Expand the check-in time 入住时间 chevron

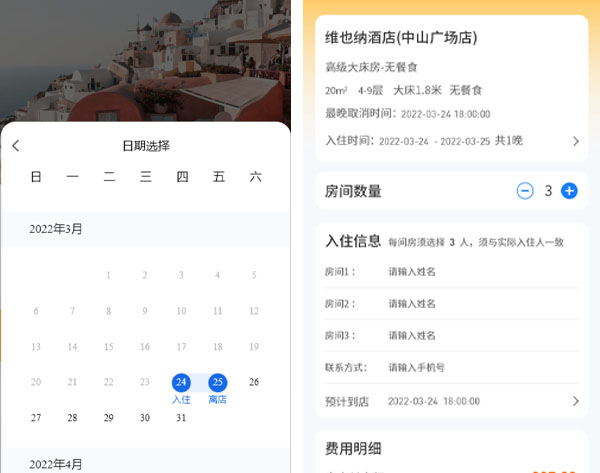[575, 141]
